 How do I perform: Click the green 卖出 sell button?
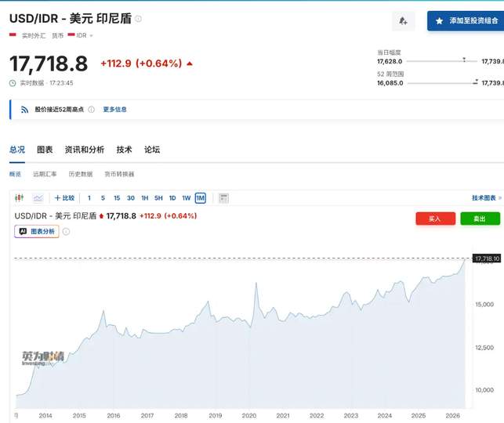click(480, 219)
